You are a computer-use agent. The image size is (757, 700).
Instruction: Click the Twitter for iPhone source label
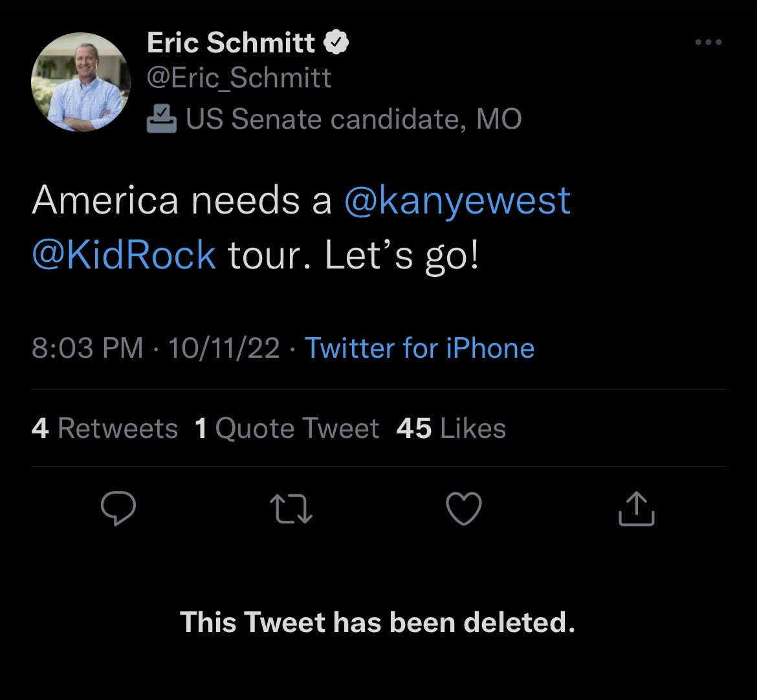click(419, 348)
